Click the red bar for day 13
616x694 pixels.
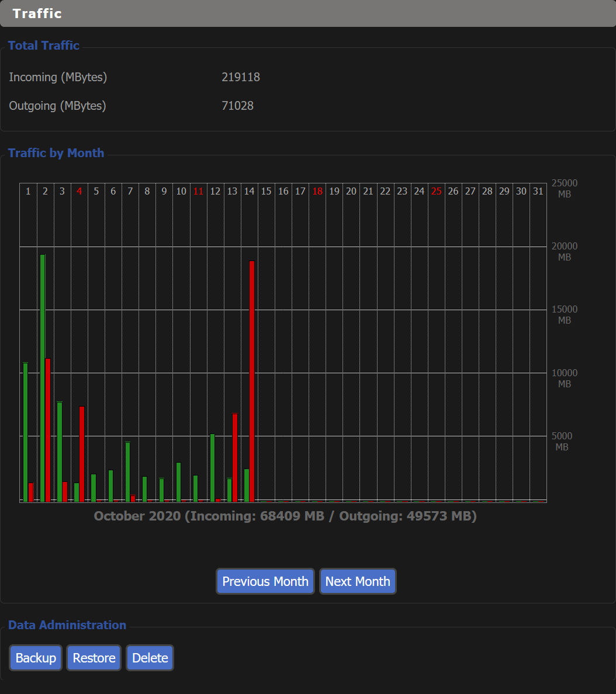tap(235, 457)
